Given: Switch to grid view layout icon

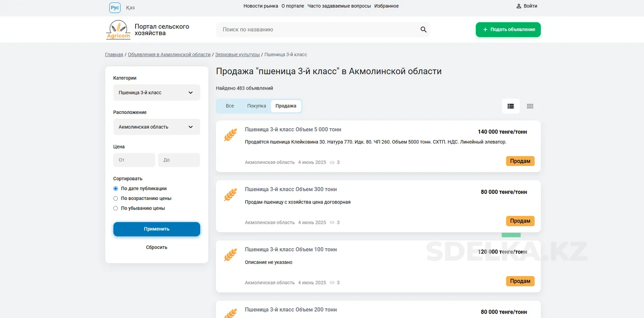Looking at the screenshot, I should pos(530,106).
